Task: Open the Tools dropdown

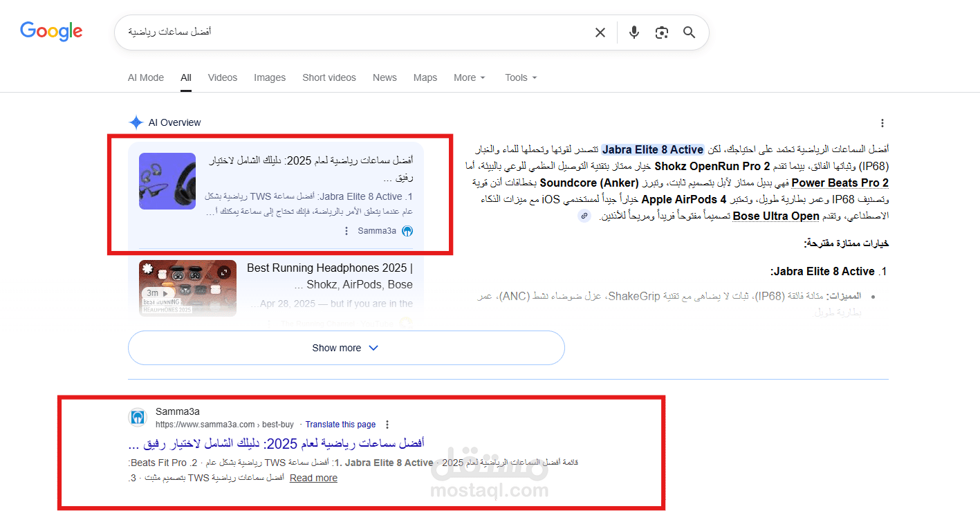Action: pos(521,77)
